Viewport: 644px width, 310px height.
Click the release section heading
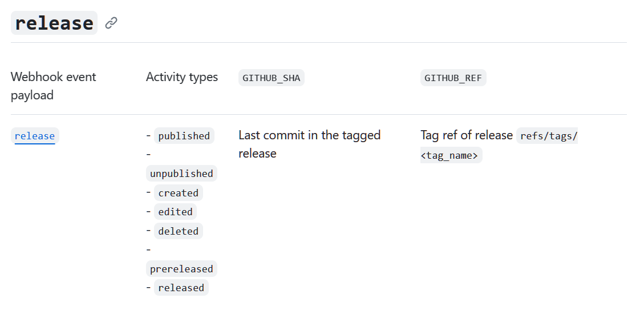(x=54, y=23)
